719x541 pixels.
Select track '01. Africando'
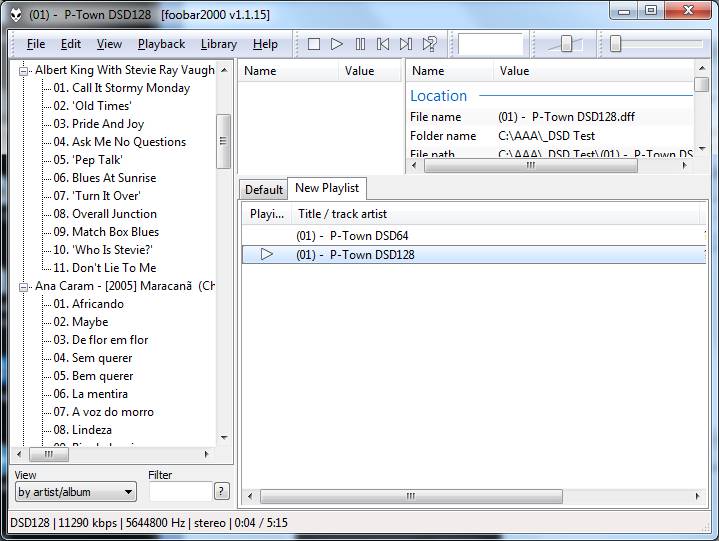coord(88,304)
